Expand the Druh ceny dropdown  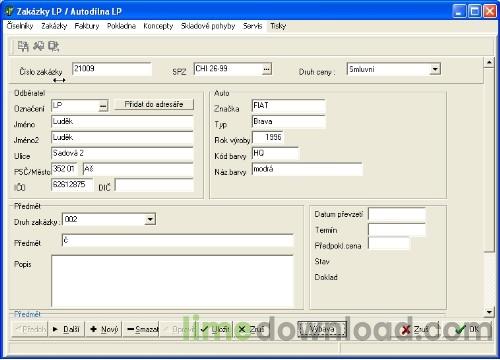coord(435,69)
